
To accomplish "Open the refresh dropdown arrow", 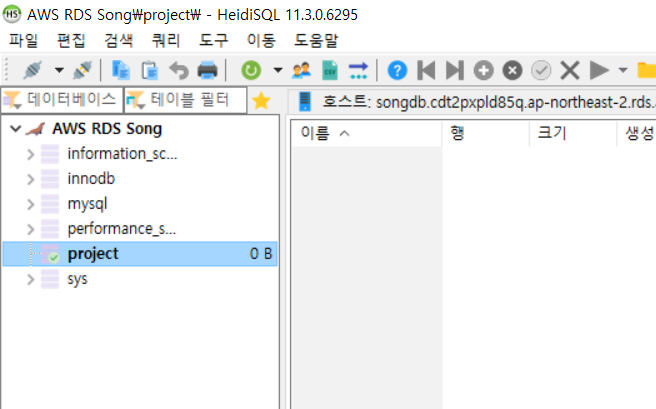I will [x=278, y=70].
